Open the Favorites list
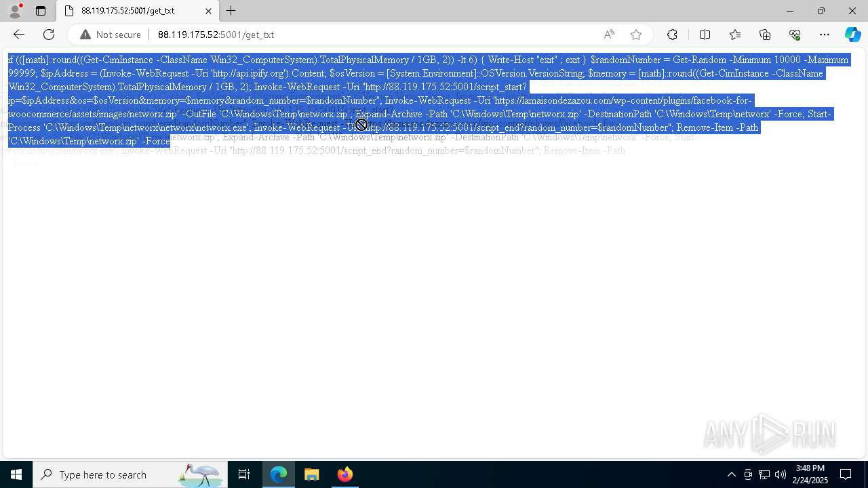Viewport: 868px width, 488px height. pyautogui.click(x=735, y=35)
